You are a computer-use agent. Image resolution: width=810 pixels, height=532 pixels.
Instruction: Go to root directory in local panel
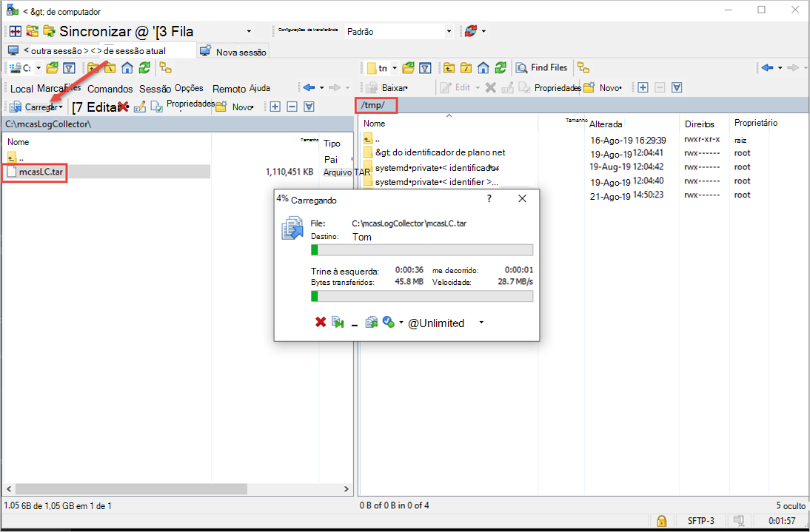[x=110, y=68]
